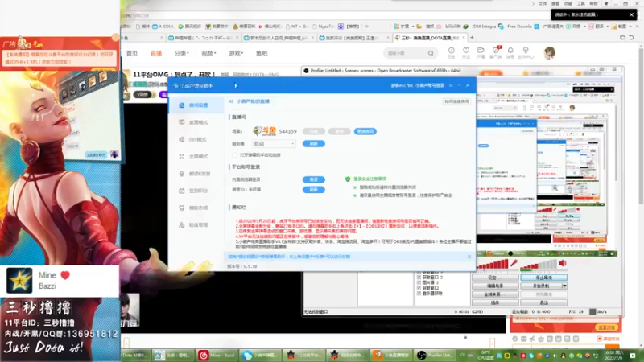Open Douyu follow heart icon

coord(466,52)
